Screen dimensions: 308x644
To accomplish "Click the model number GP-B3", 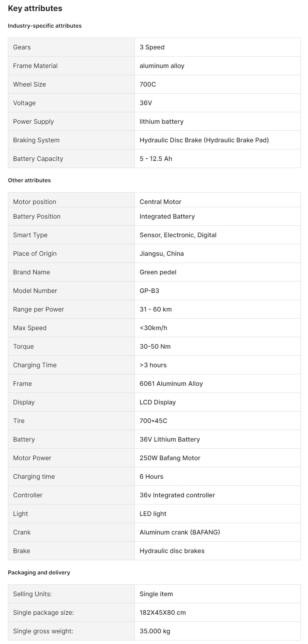I will pyautogui.click(x=149, y=291).
